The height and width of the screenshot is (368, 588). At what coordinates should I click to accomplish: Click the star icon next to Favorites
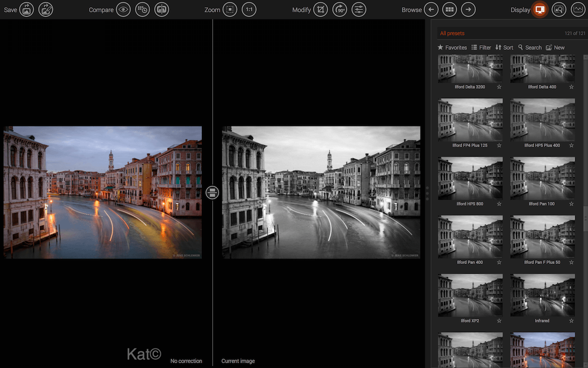[440, 47]
